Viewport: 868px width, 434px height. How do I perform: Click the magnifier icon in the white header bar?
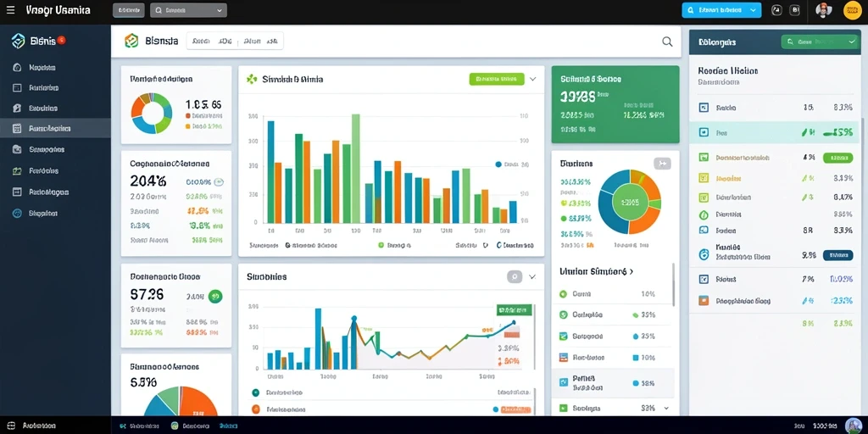pyautogui.click(x=668, y=41)
